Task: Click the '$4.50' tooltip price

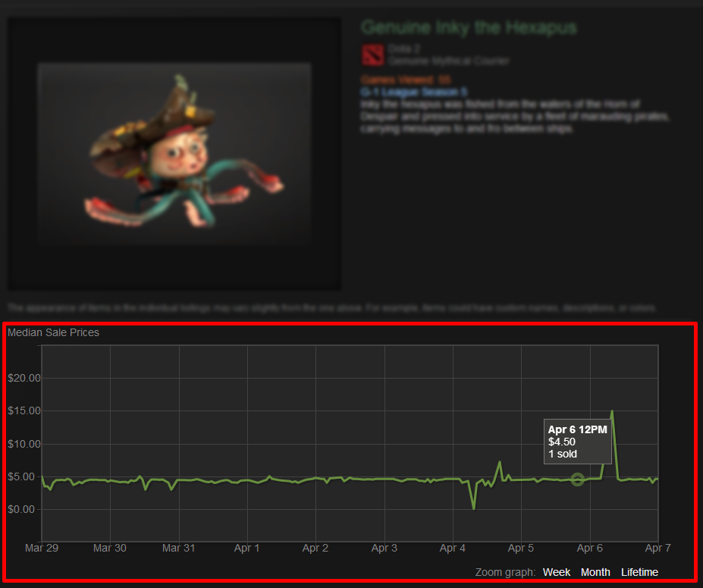Action: click(x=562, y=442)
